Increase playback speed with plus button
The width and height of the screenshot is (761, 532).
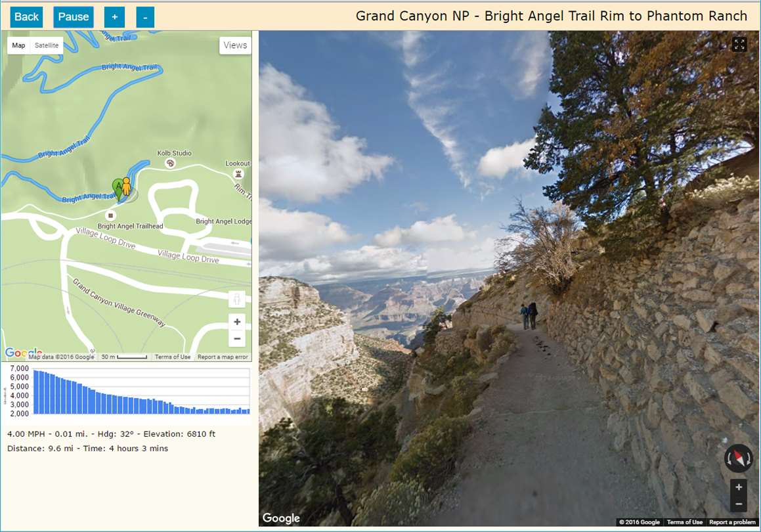114,17
